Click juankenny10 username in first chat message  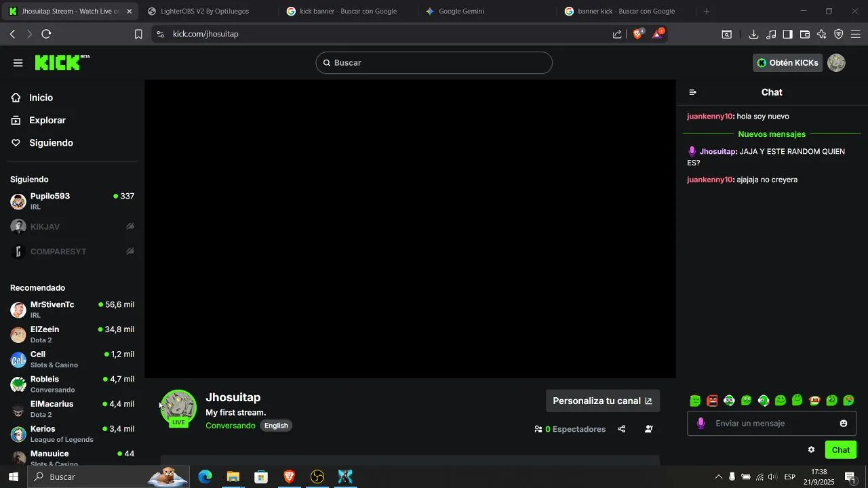(x=710, y=117)
